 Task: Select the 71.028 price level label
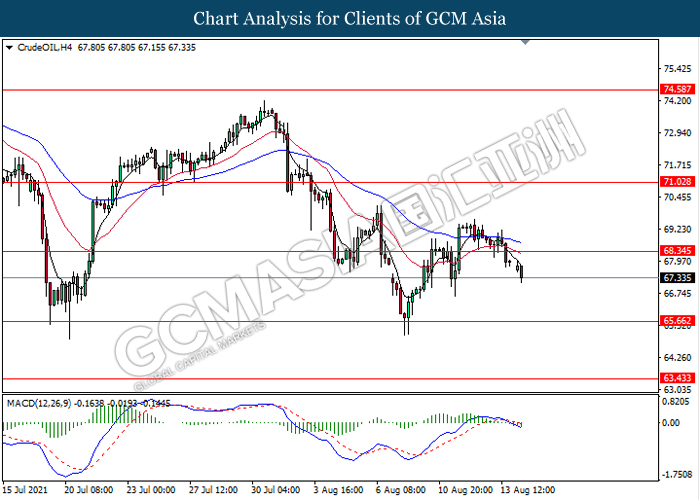(x=677, y=182)
